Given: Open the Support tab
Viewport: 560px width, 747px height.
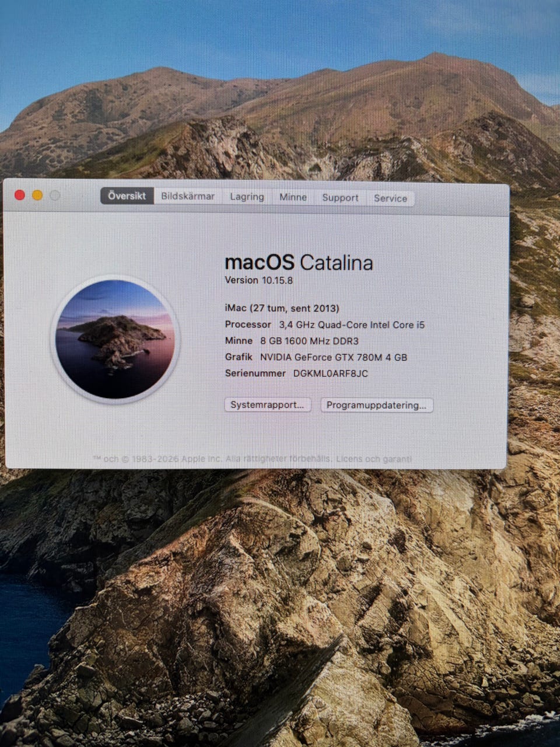Looking at the screenshot, I should [x=340, y=198].
